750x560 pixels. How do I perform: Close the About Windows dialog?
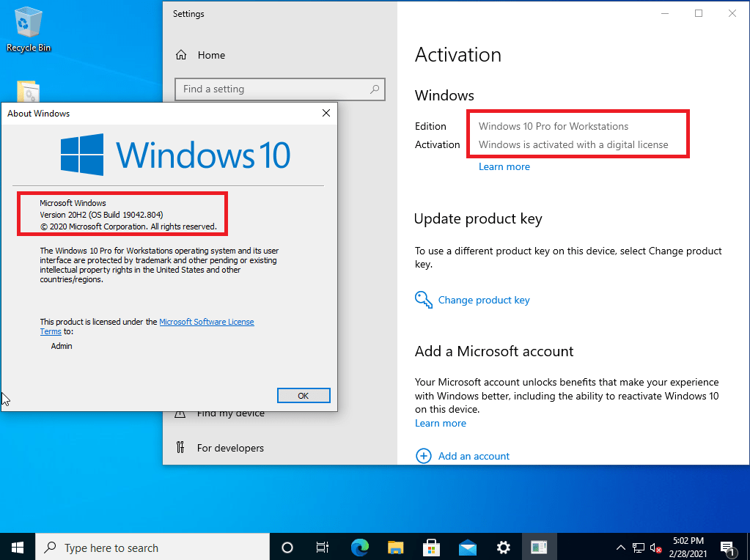coord(326,113)
